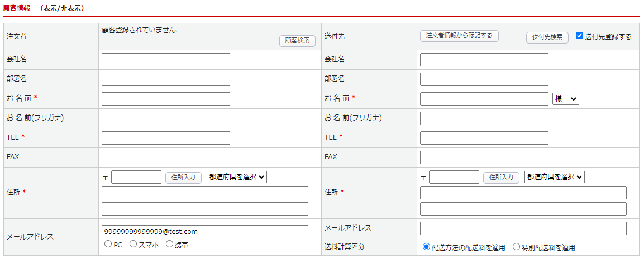Click the 送付先検索 button
This screenshot has height=258, width=644.
pos(547,37)
